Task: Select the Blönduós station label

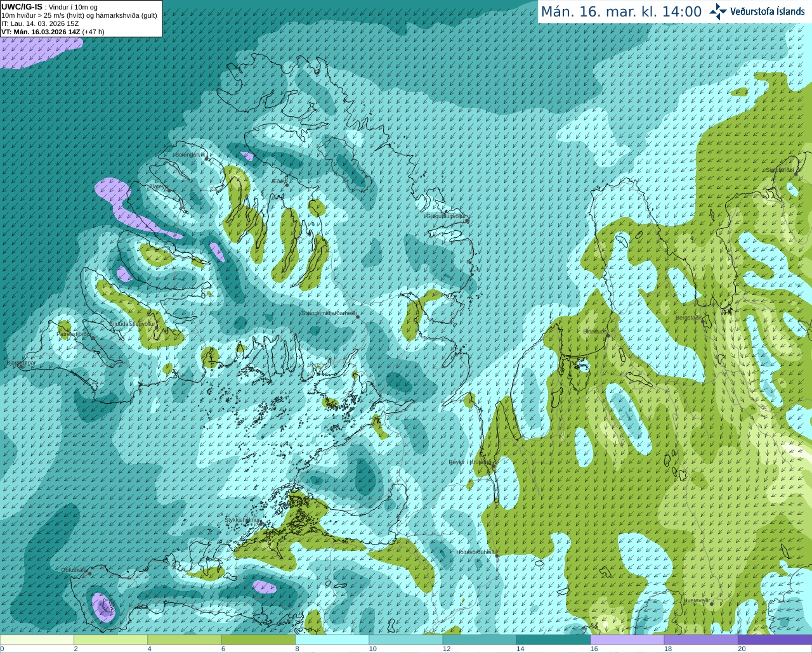Action: pos(595,332)
